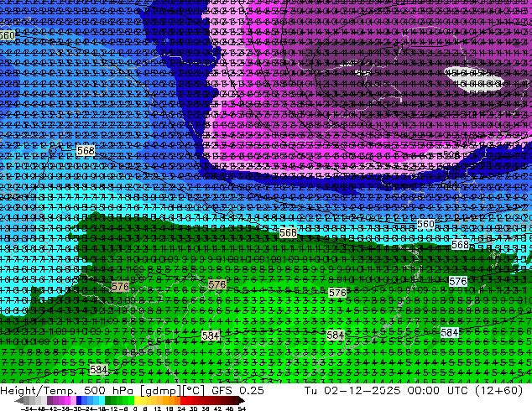
Task: Click the bright red swatch above 24
Action: [183, 401]
